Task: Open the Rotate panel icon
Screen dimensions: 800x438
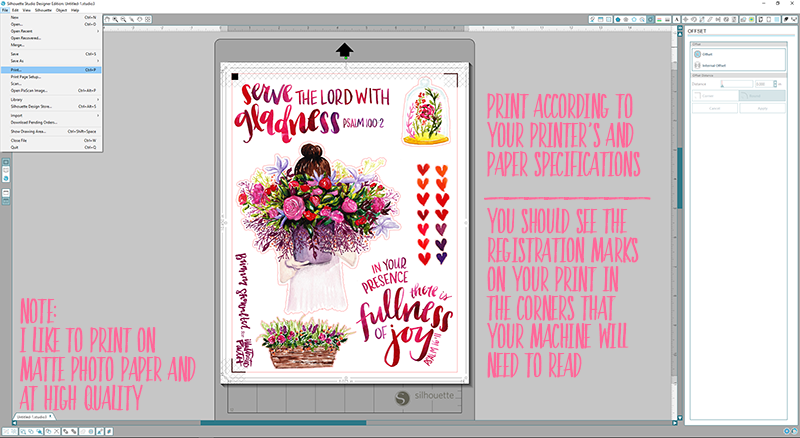Action: coord(694,19)
